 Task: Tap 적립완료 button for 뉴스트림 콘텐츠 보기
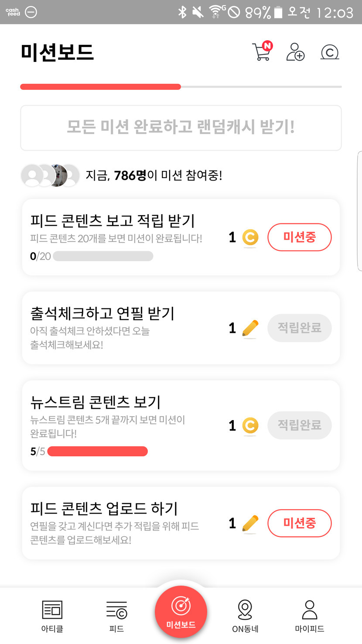tap(299, 425)
